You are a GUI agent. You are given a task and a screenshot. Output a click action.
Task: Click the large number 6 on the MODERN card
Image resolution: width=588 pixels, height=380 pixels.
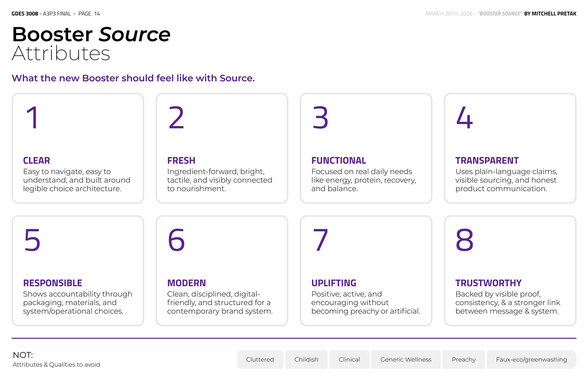tap(177, 240)
